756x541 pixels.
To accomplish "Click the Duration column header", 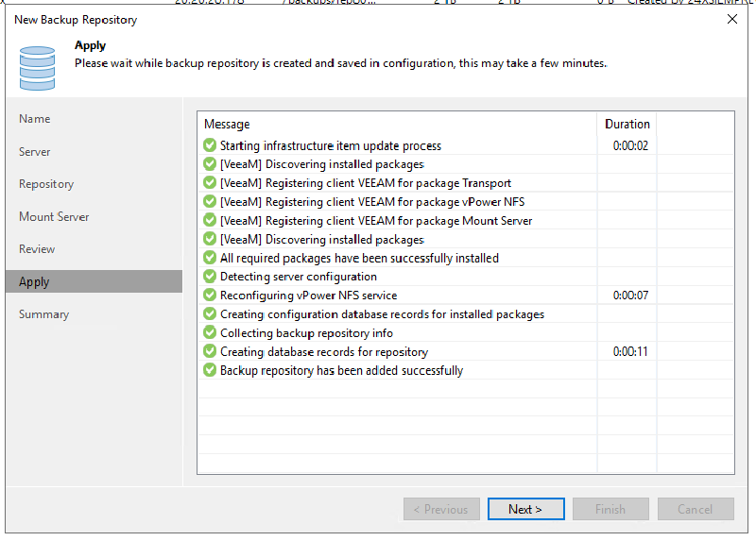I will coord(627,125).
